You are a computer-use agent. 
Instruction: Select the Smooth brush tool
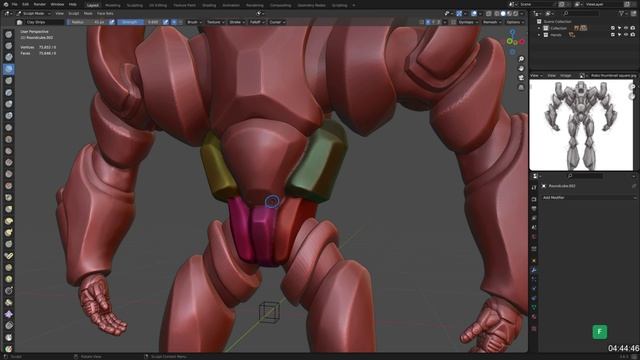pos(9,139)
